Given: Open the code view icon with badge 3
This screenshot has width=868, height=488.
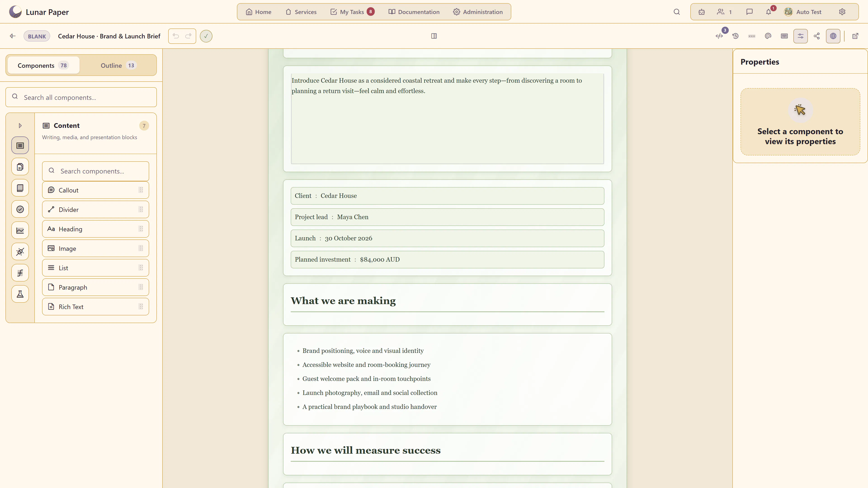Looking at the screenshot, I should pos(719,36).
